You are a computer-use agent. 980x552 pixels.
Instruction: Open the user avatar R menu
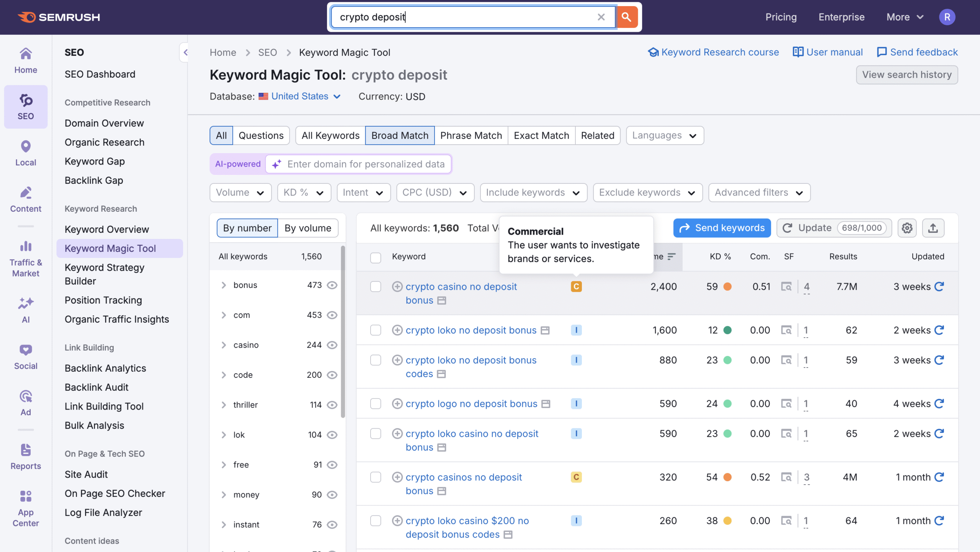point(947,17)
